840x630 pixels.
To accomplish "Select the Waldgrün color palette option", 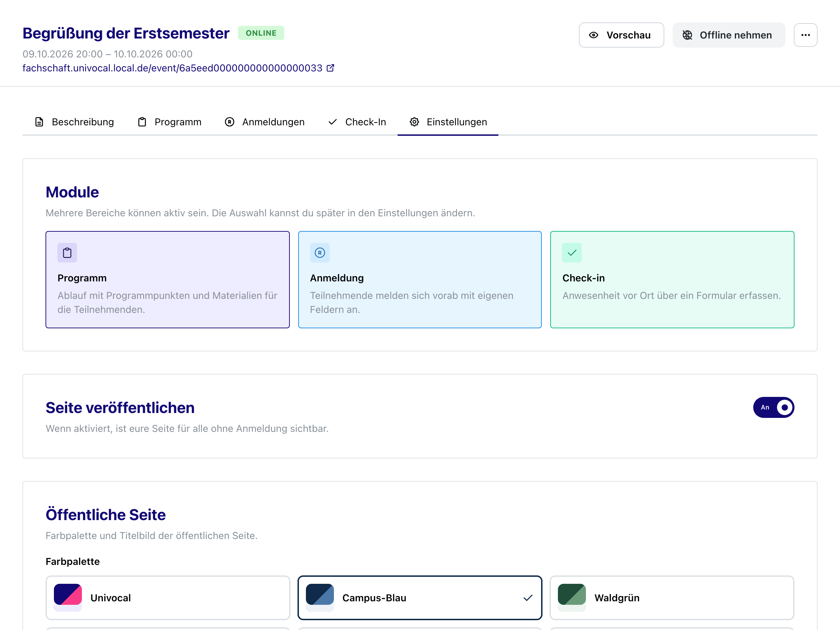I will (x=672, y=598).
